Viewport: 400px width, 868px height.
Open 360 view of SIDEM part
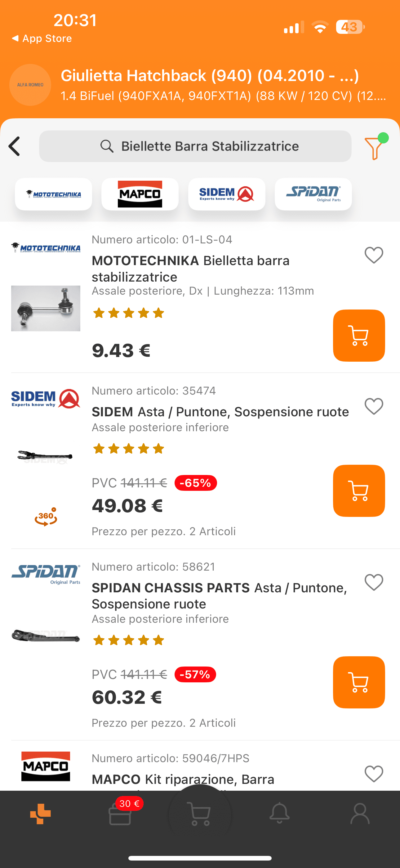pyautogui.click(x=46, y=517)
